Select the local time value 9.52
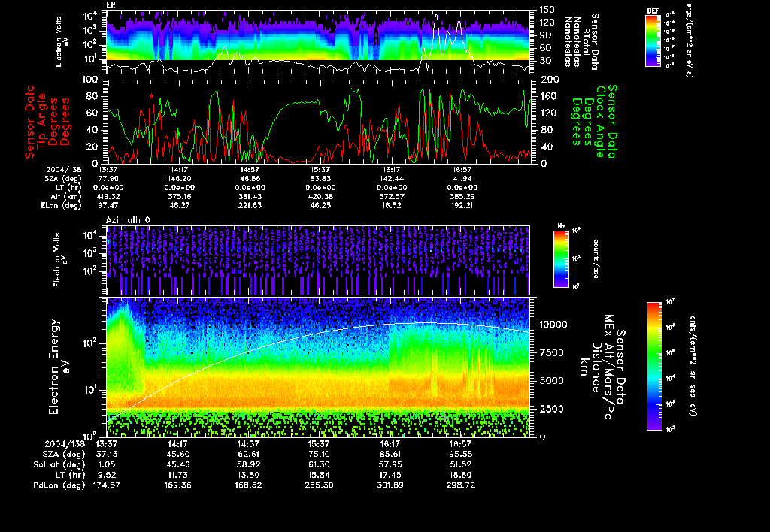Screen dimensions: 770x532 point(107,475)
